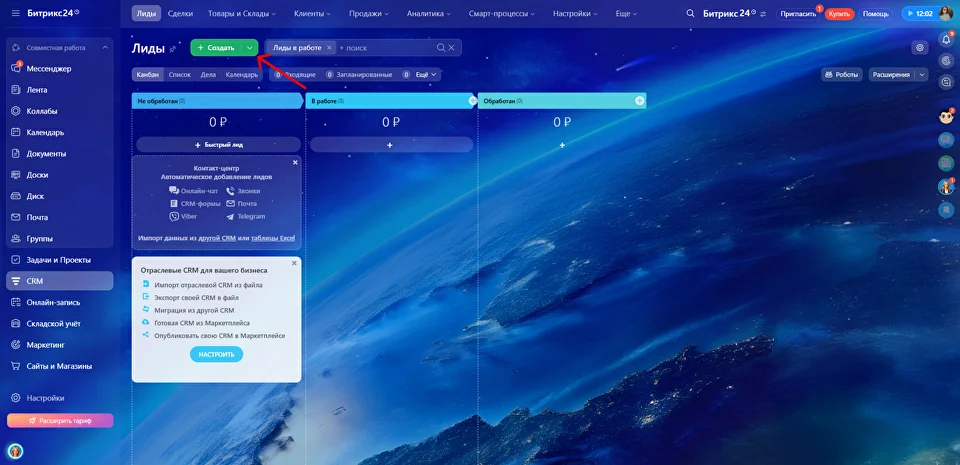Image resolution: width=960 pixels, height=465 pixels.
Task: Remove the Лиды в работе filter chip
Action: coord(329,48)
